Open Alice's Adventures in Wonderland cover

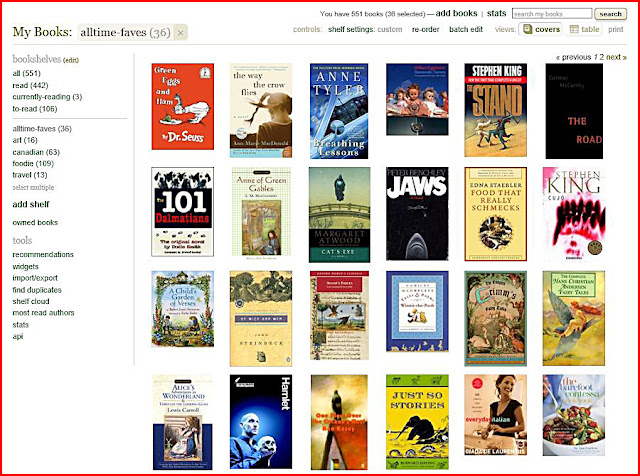click(x=182, y=423)
